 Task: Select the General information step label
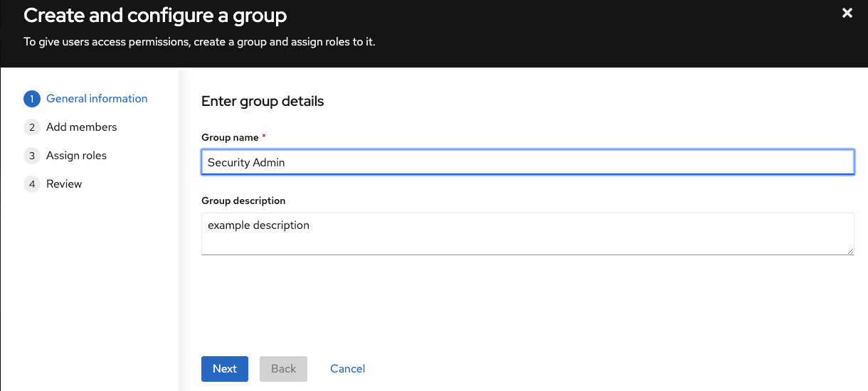[x=97, y=99]
